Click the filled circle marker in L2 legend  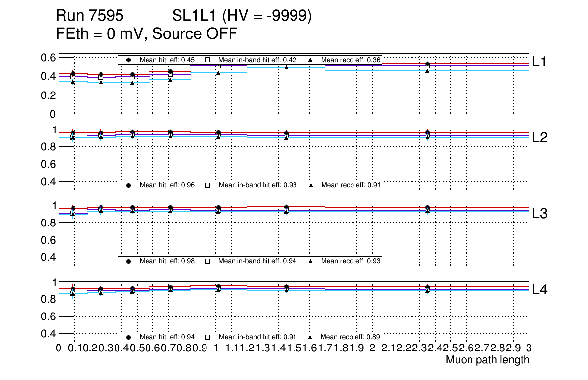(128, 185)
